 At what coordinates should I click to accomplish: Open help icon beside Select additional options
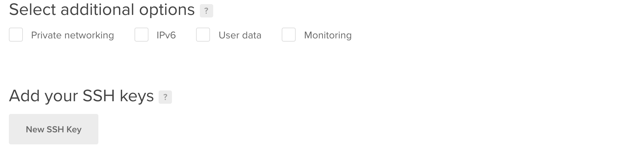coord(206,11)
